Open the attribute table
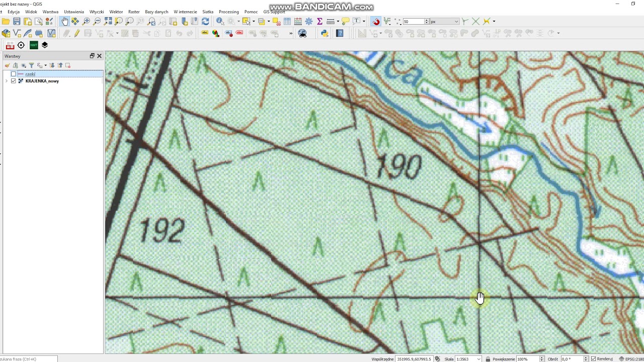 (x=287, y=21)
